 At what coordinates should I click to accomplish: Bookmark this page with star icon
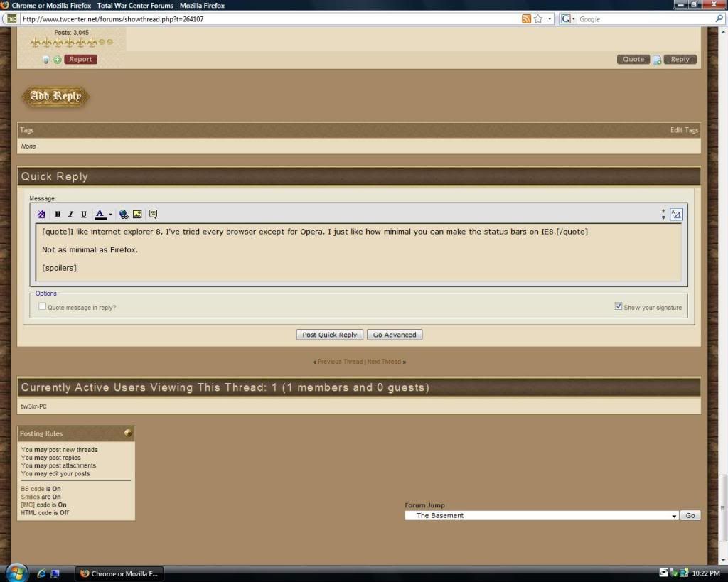coord(538,19)
